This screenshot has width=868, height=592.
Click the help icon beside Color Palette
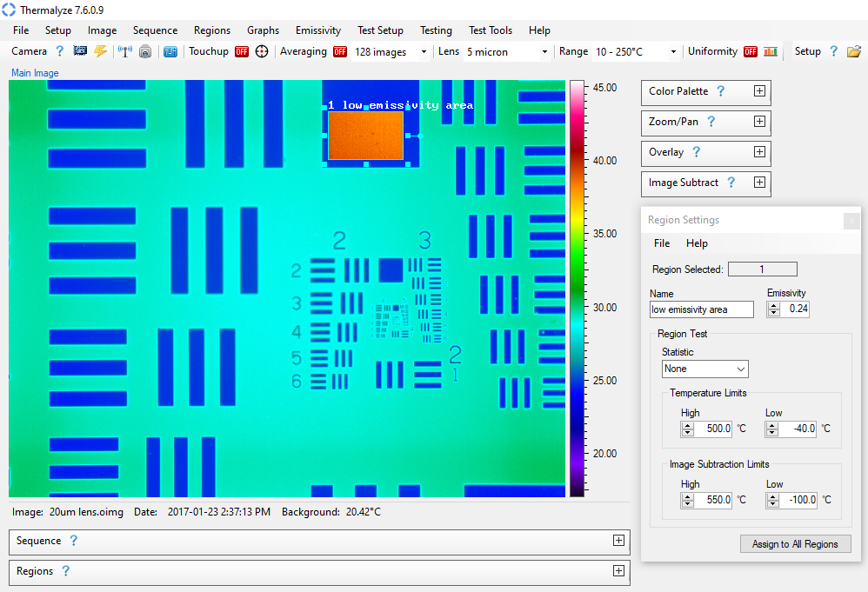pyautogui.click(x=720, y=91)
